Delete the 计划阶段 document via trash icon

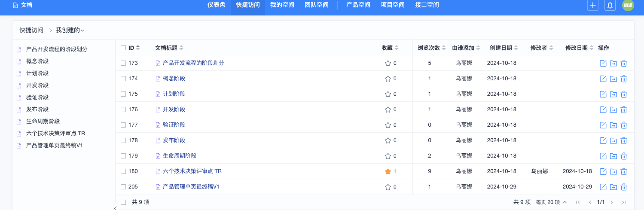pyautogui.click(x=624, y=94)
